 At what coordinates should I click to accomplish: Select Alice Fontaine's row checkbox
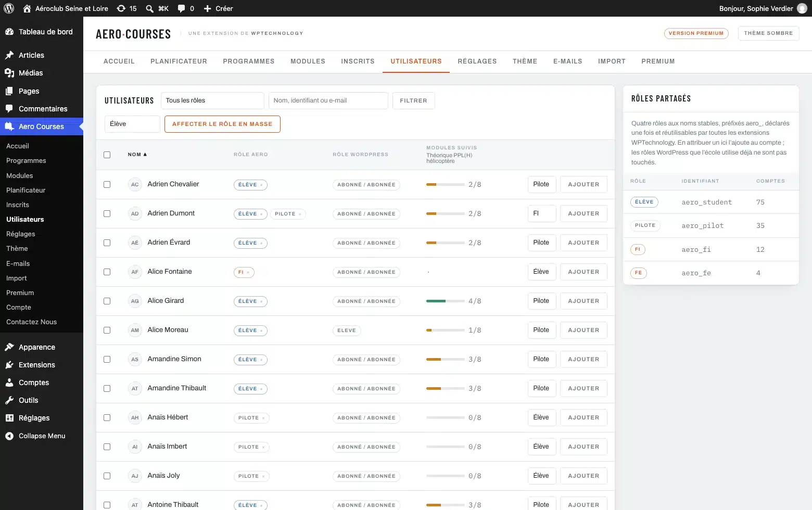point(107,272)
